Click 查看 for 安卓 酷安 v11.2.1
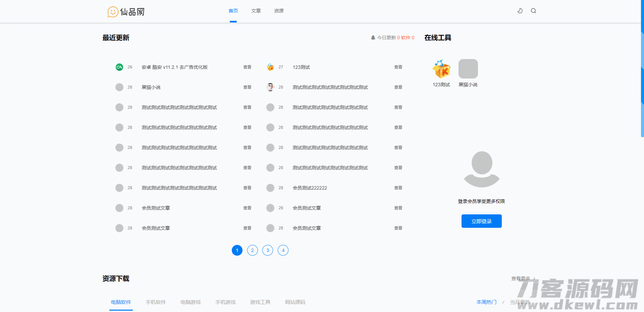The height and width of the screenshot is (312, 644). (247, 67)
